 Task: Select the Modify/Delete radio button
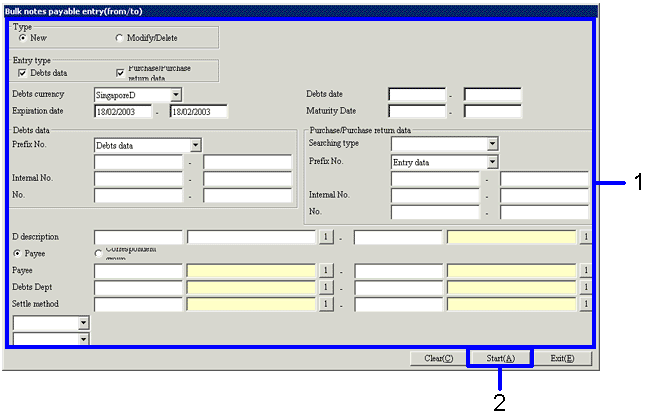[x=119, y=38]
